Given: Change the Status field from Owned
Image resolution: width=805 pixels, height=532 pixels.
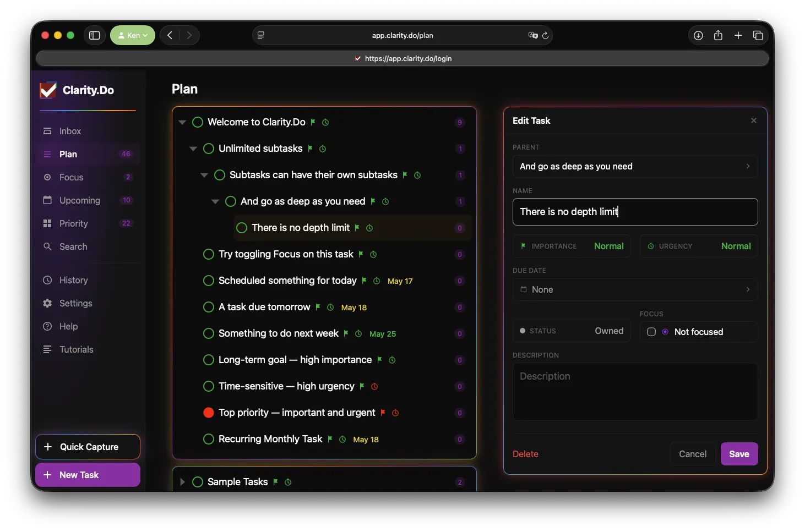Looking at the screenshot, I should coord(572,331).
